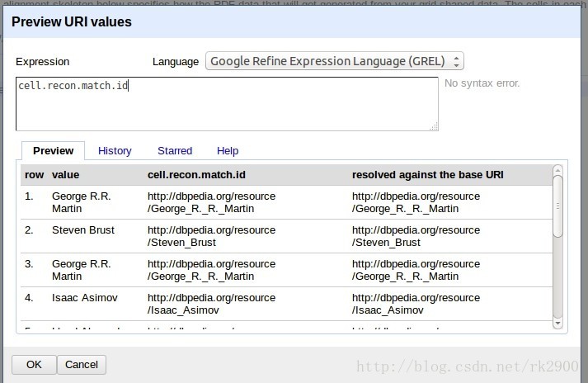Viewport: 588px width, 383px height.
Task: Confirm with the OK button
Action: (x=34, y=365)
